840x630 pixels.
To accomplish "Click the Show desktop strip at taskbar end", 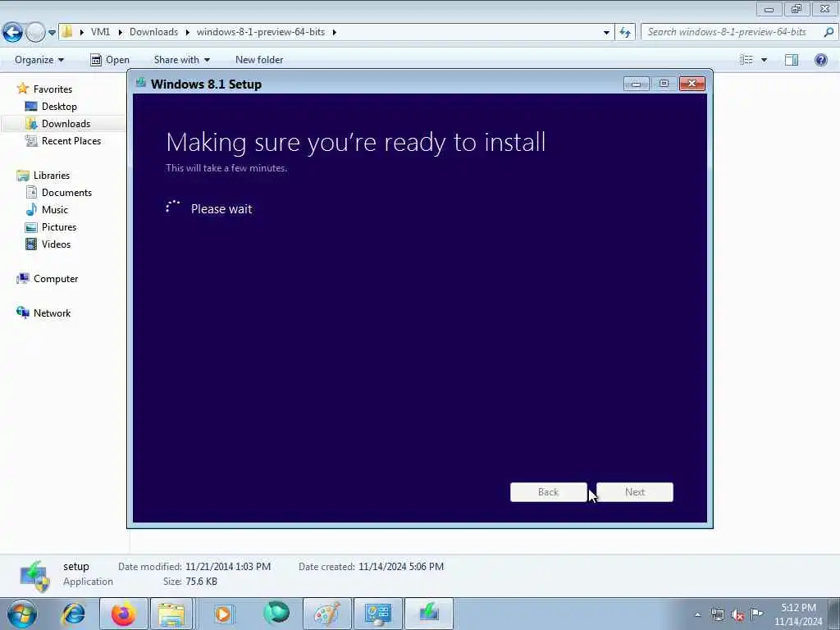I will [x=835, y=614].
